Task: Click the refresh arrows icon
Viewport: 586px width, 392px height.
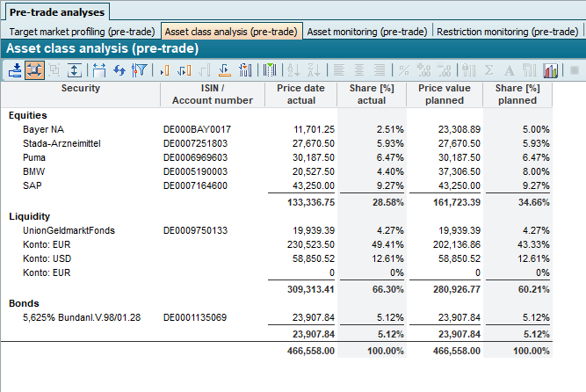Action: [120, 70]
